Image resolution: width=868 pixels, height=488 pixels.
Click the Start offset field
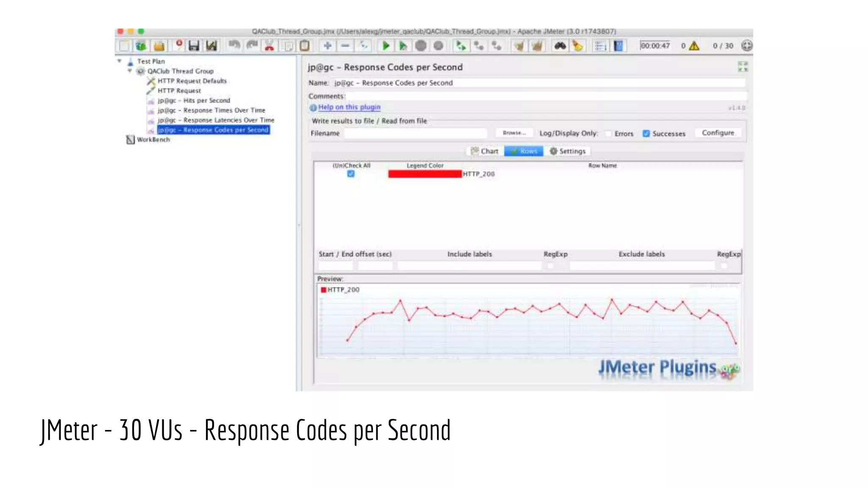(336, 266)
